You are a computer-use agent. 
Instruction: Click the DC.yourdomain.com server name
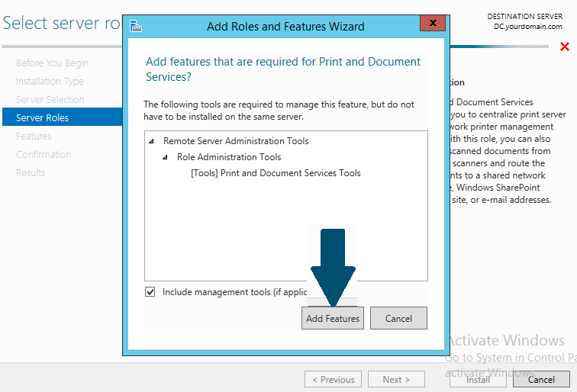point(527,27)
